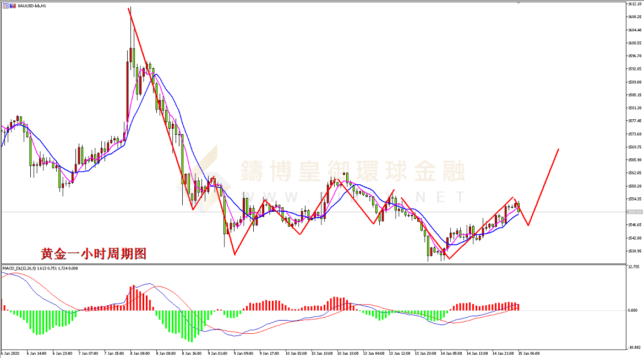Click the 1612.10 price scale label
Viewport: 644px width, 358px height.
coord(634,3)
